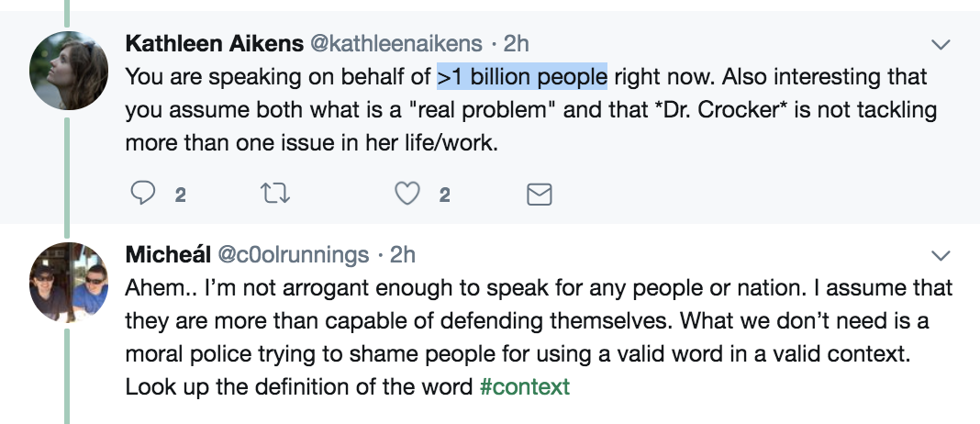Click the highlighted ">1 billion people" text

click(x=521, y=76)
